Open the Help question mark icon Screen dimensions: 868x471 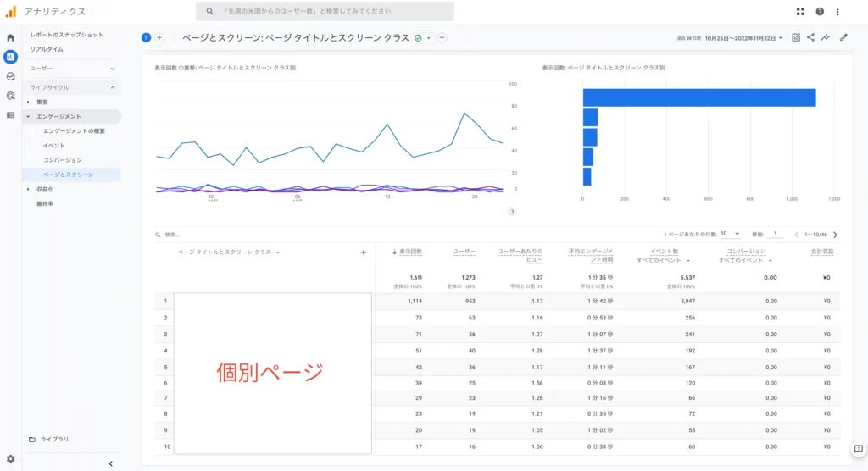coord(820,12)
